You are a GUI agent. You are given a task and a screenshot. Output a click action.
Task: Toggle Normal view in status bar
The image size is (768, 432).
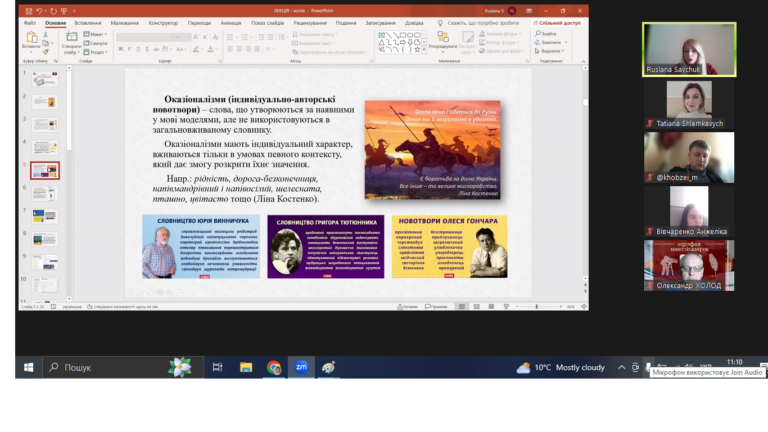462,307
